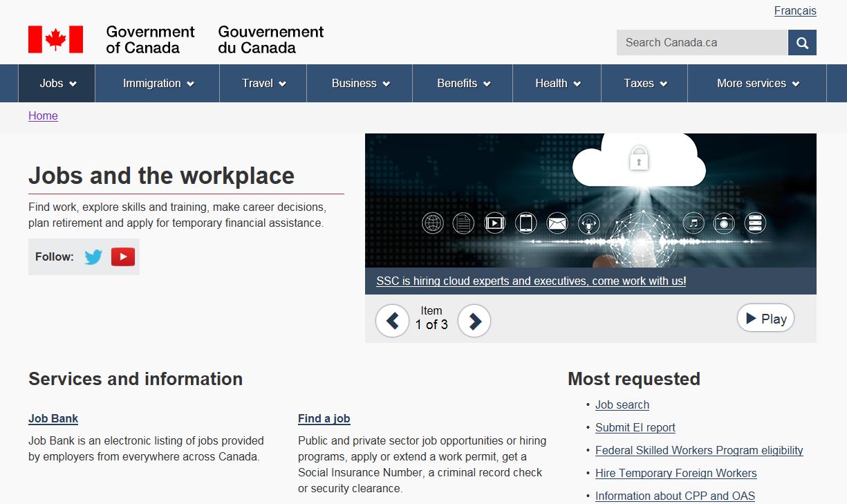The width and height of the screenshot is (847, 504).
Task: Open the YouTube follow icon
Action: click(123, 257)
